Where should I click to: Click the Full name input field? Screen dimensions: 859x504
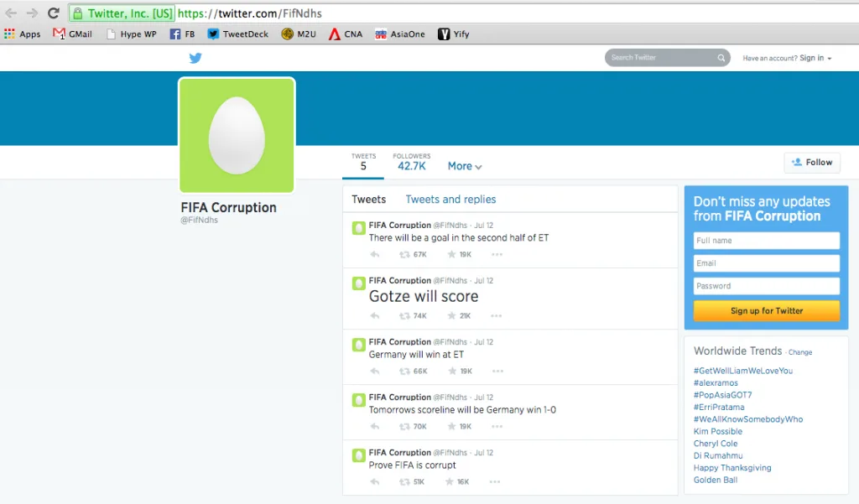[x=766, y=241]
